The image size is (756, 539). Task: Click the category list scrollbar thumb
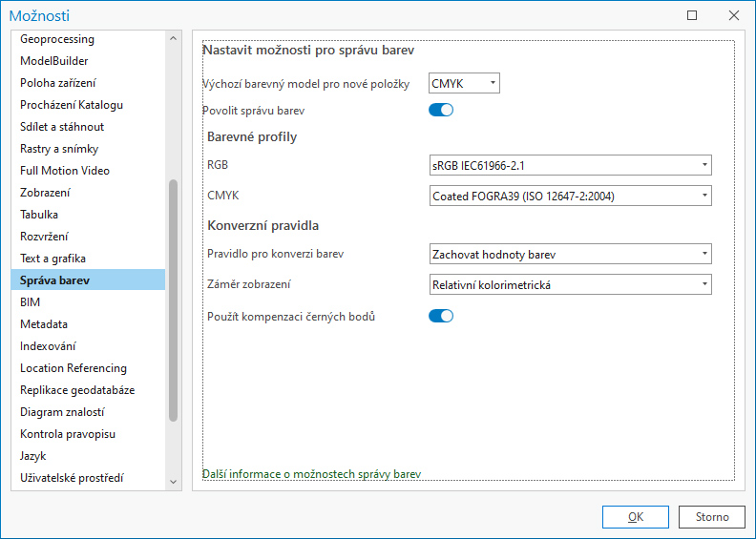(x=174, y=301)
